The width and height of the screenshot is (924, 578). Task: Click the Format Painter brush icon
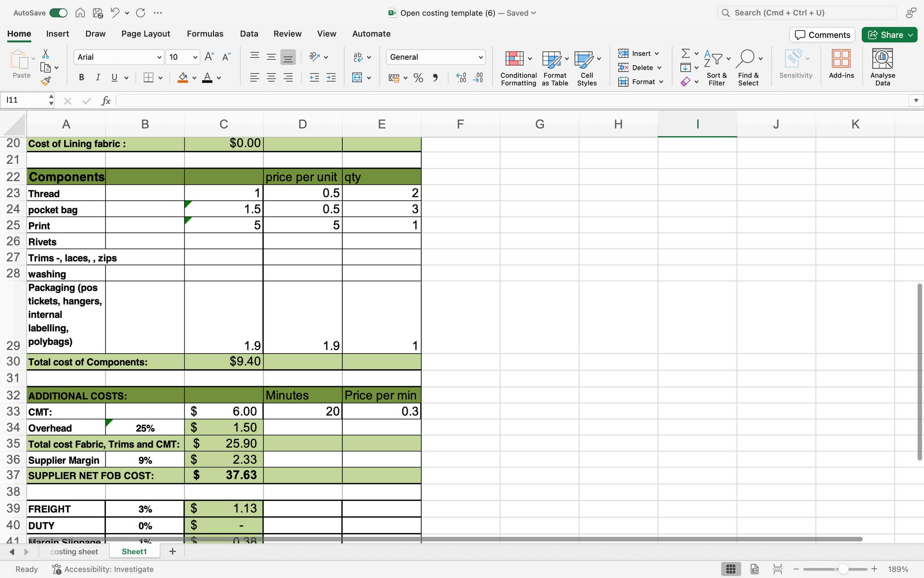tap(45, 82)
